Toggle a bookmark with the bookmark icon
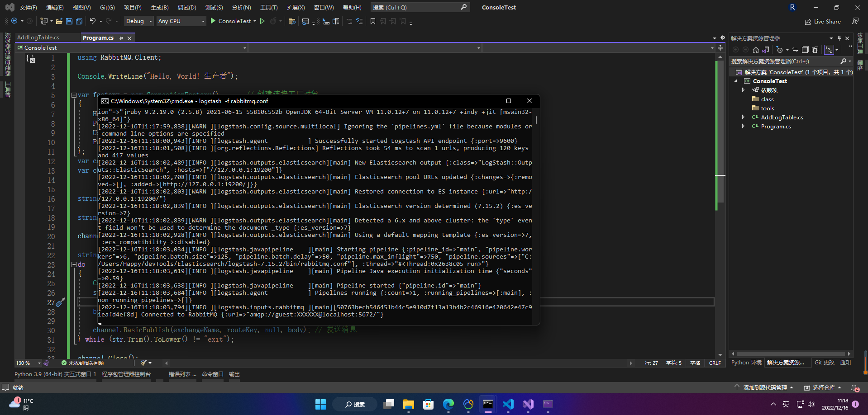 (373, 21)
